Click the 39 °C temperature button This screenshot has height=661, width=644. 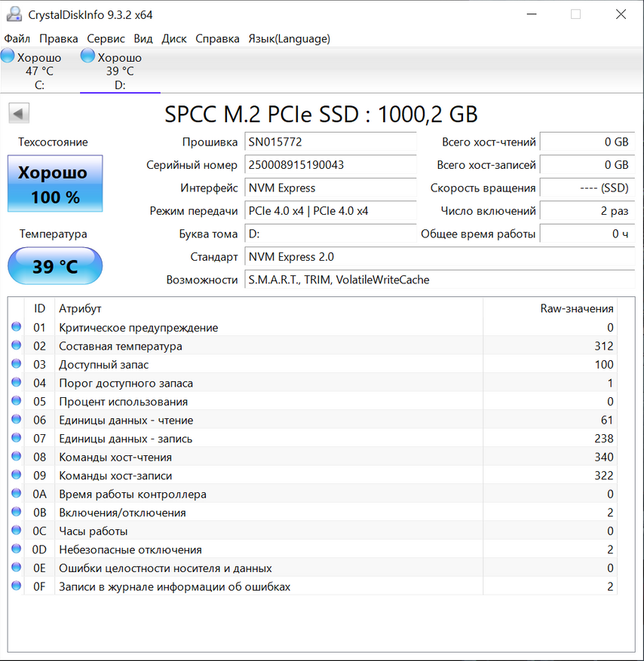click(x=55, y=266)
